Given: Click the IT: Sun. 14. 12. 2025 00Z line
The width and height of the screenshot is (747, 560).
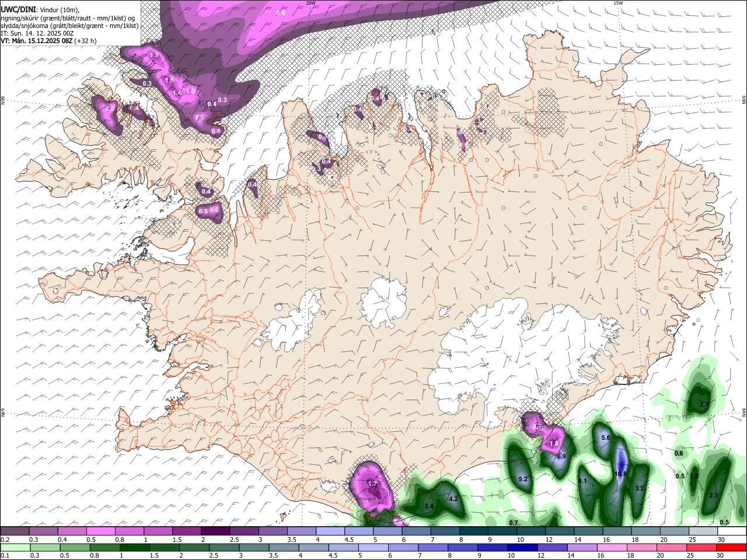Looking at the screenshot, I should pos(37,33).
